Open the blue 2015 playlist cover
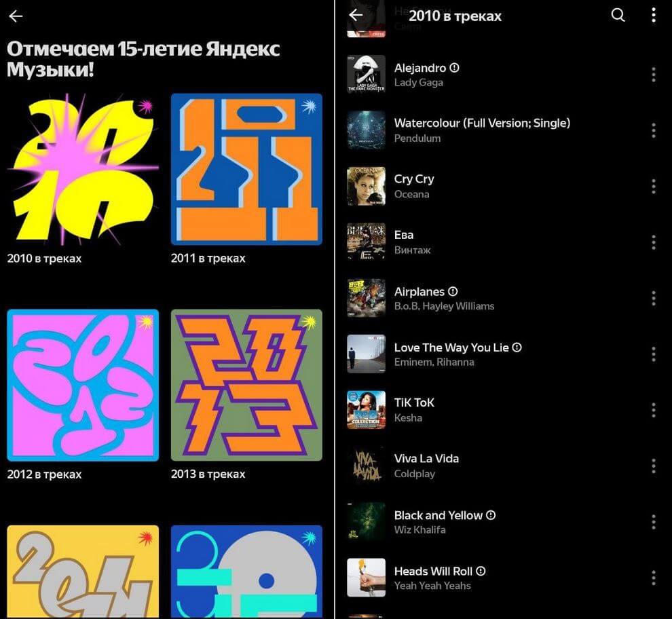The height and width of the screenshot is (619, 672). 246,572
